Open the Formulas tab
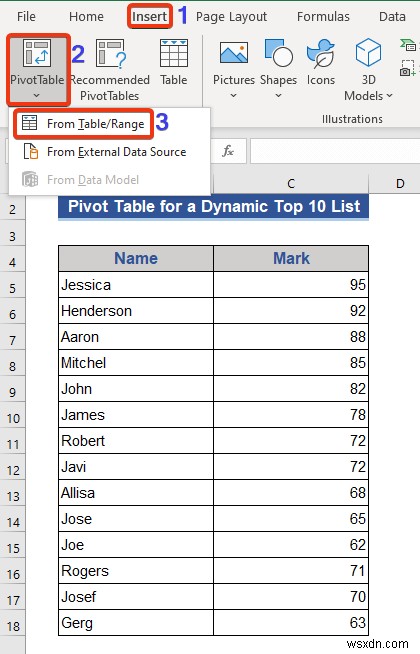This screenshot has width=420, height=654. pos(323,17)
